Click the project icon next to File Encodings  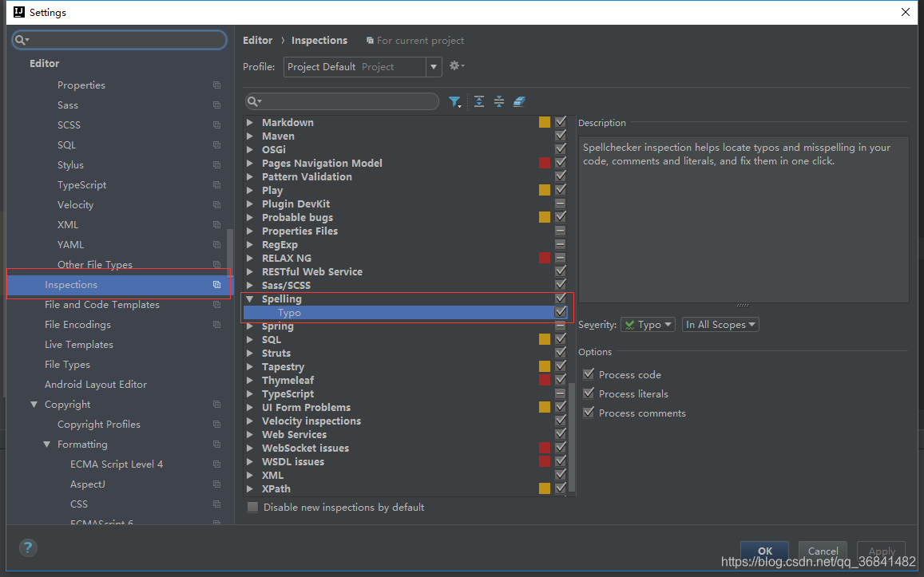pyautogui.click(x=217, y=325)
